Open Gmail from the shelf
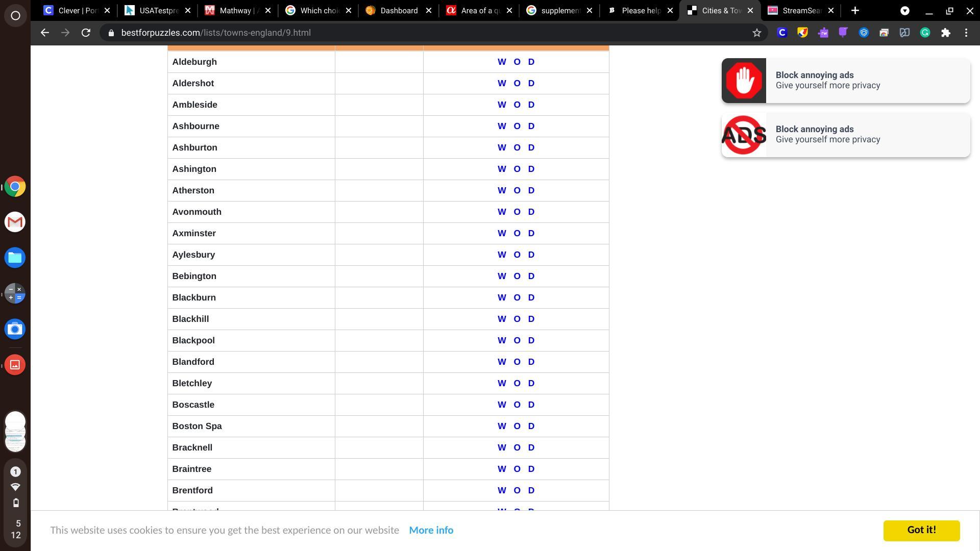This screenshot has height=551, width=980. 15,222
